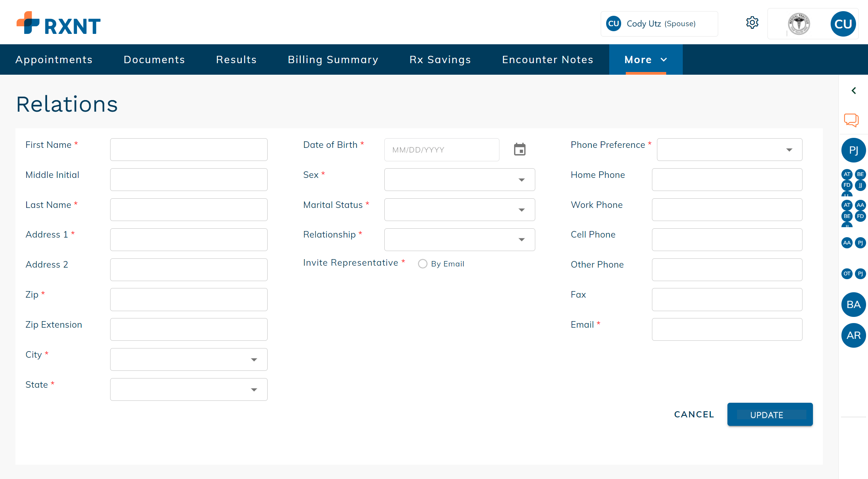Open the Marital Status dropdown
The image size is (868, 479).
(459, 210)
